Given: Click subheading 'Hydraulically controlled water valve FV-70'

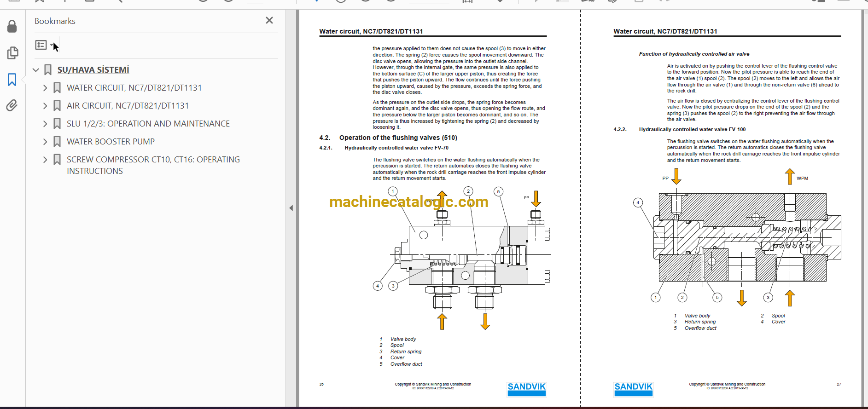Looking at the screenshot, I should tap(396, 148).
